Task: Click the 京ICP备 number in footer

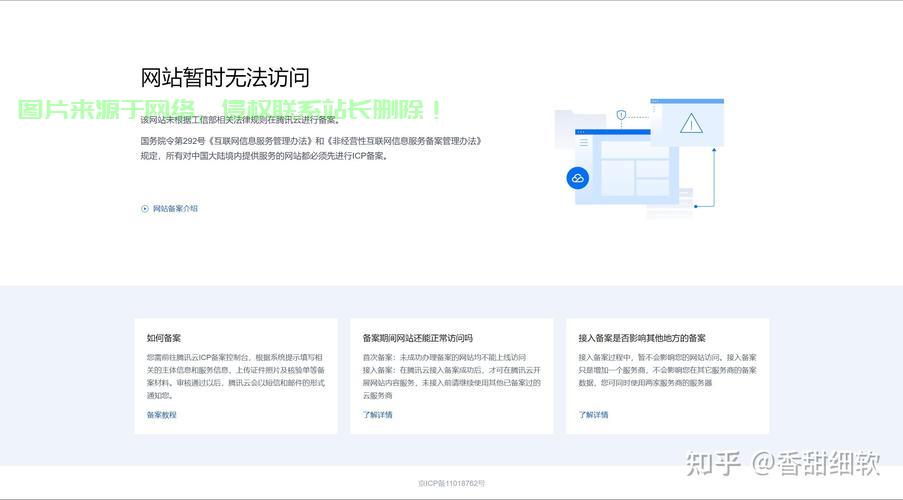Action: tap(452, 483)
